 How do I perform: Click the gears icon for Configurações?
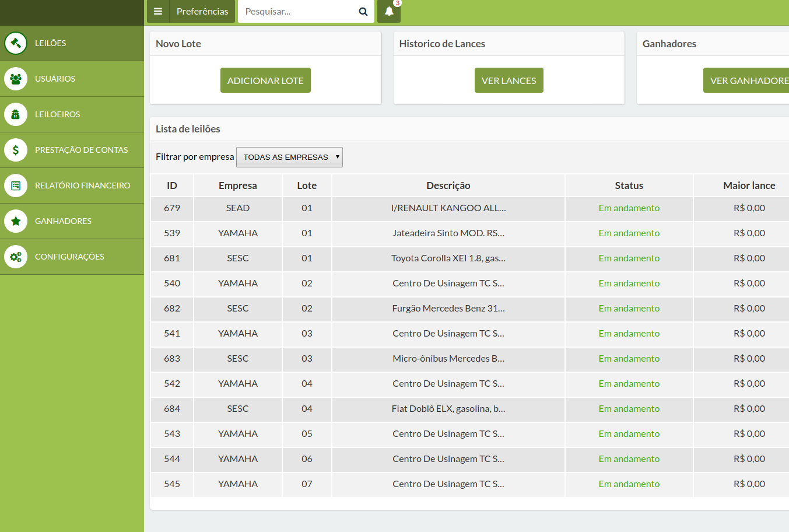pos(16,257)
